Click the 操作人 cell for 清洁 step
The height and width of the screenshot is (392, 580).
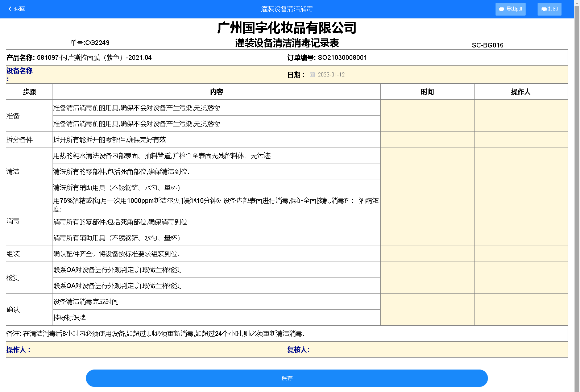[521, 171]
